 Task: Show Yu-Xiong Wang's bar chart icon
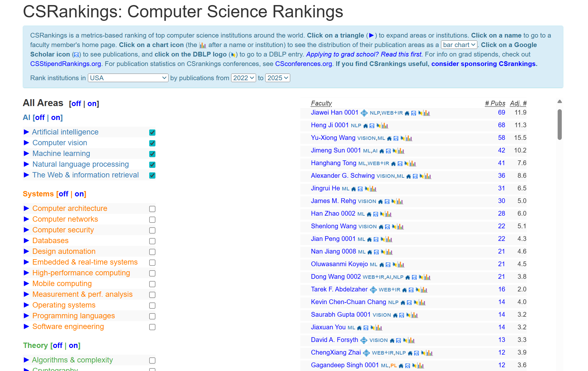(409, 138)
